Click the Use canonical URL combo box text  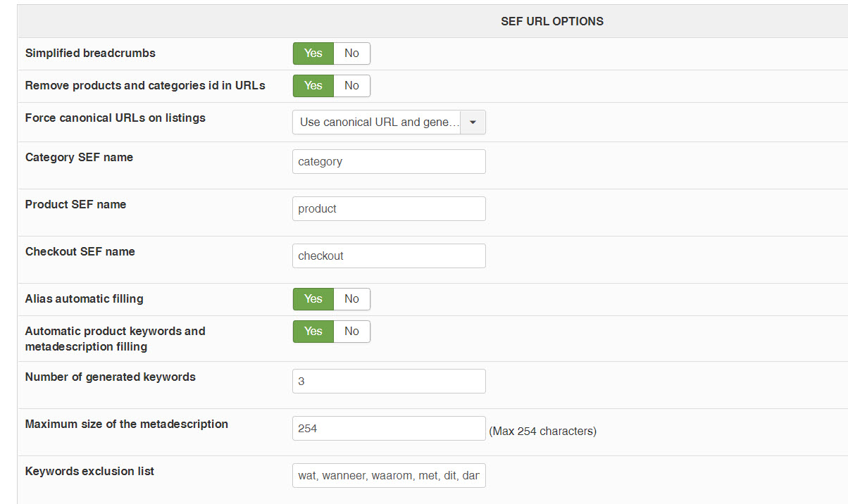tap(378, 122)
